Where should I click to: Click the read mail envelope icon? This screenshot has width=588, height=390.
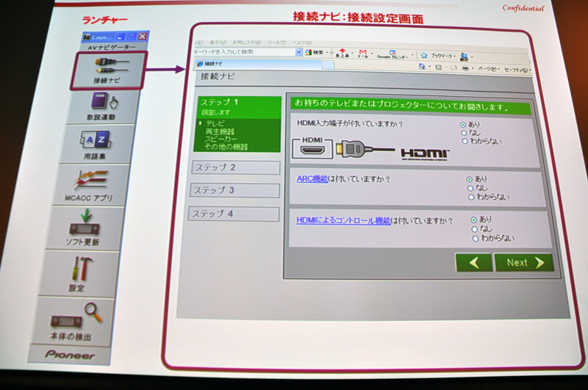453,68
